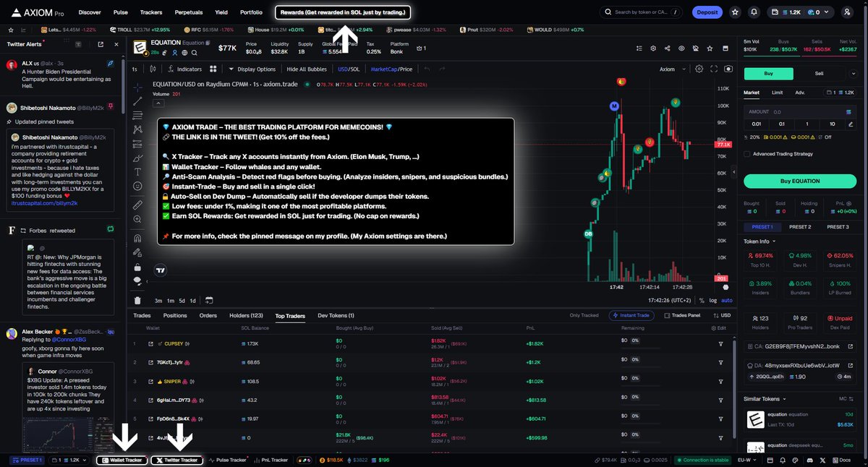Open the Pulse menu item
Viewport: 868px width, 467px height.
(x=121, y=12)
